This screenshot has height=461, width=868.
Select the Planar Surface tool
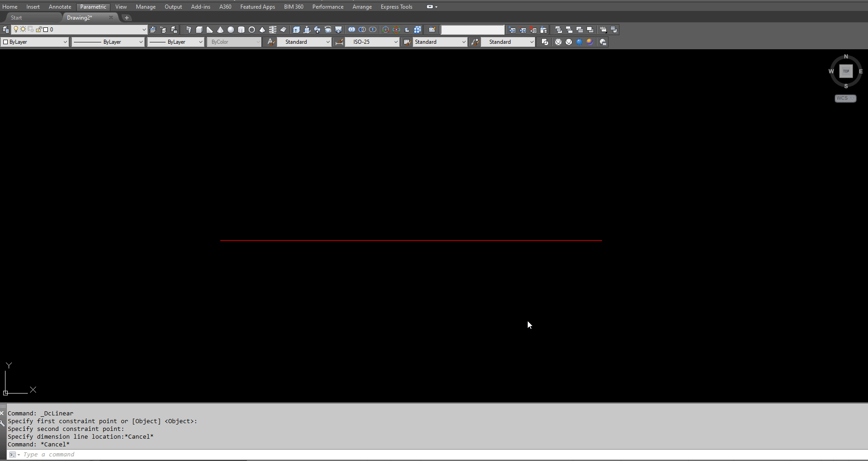coord(283,30)
